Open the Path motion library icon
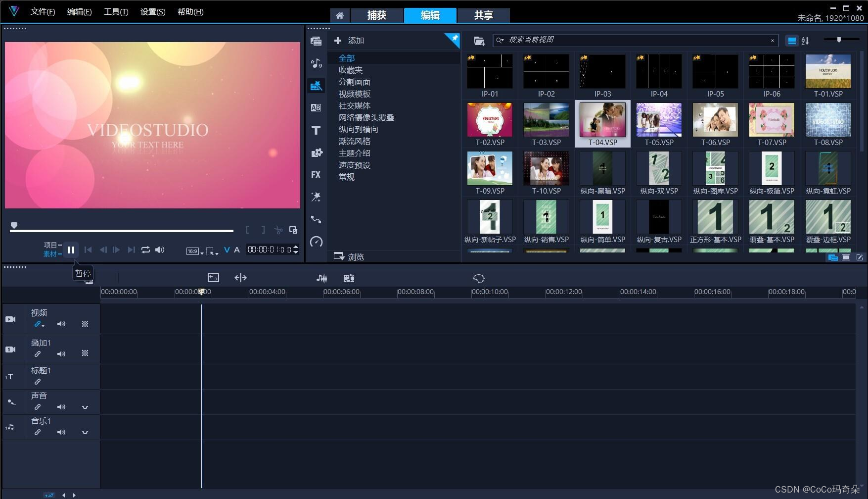 click(x=316, y=219)
